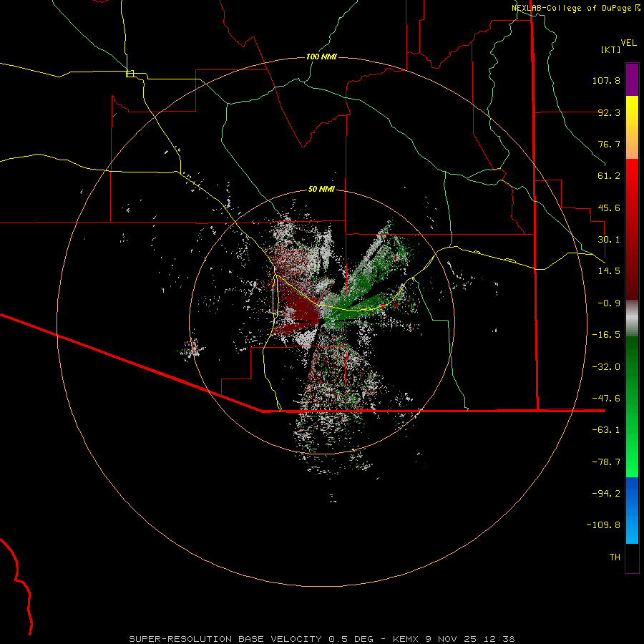Click the -78.7 legend value
Screen dimensions: 644x644
606,462
